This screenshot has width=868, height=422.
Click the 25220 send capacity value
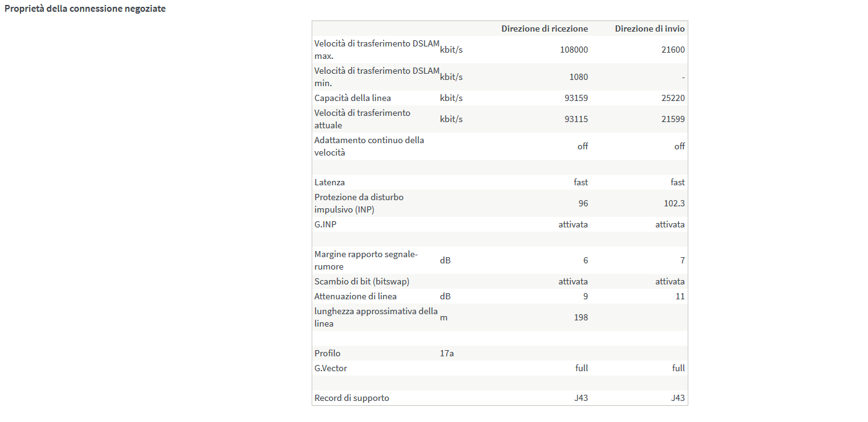tap(673, 98)
